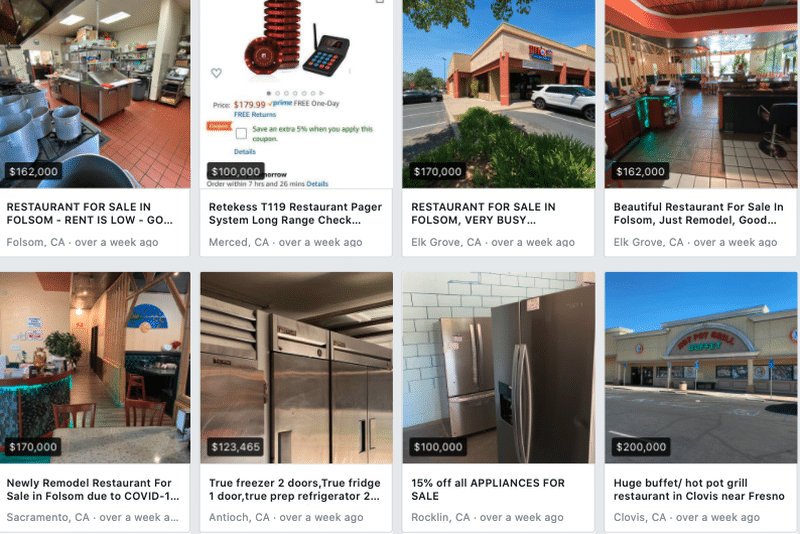View the $200,000 Hot Pot Grill Buffet photo

(701, 367)
